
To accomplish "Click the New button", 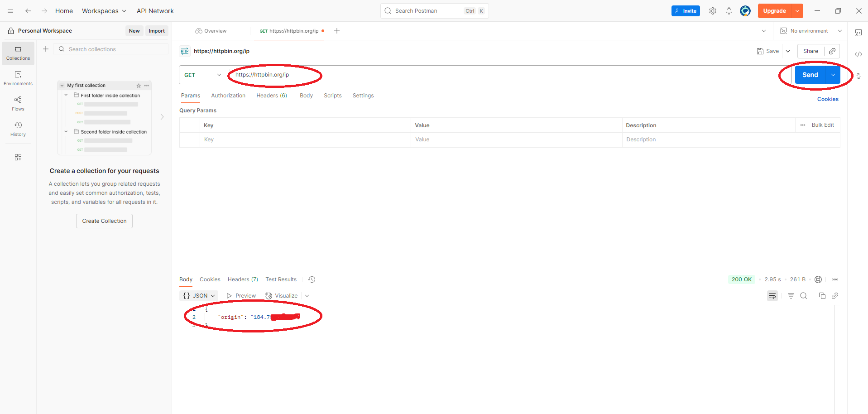I will coord(134,31).
